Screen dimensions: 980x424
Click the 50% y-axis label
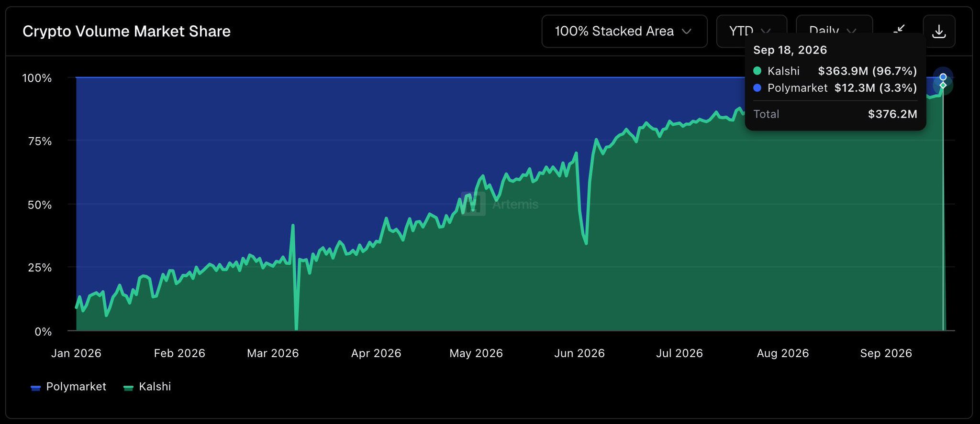tap(40, 205)
